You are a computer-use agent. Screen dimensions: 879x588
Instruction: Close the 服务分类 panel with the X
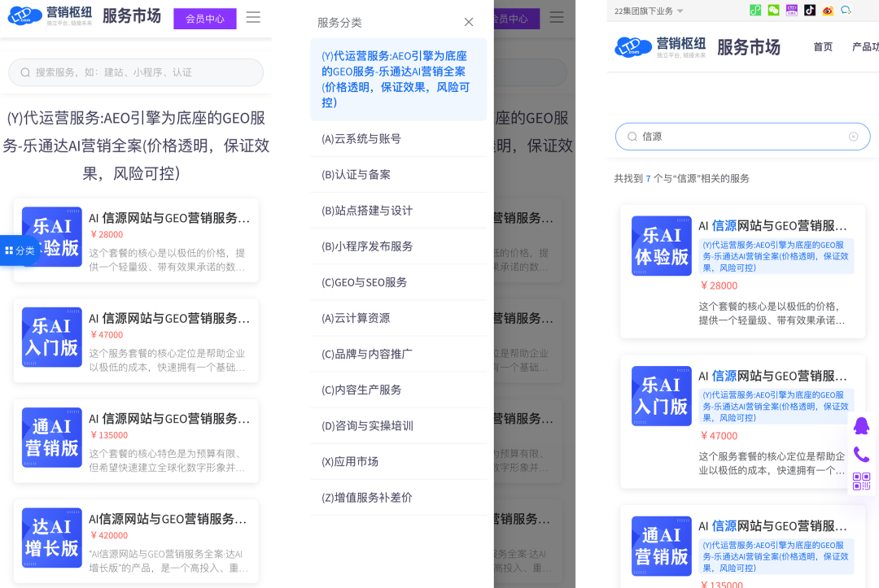click(x=469, y=22)
